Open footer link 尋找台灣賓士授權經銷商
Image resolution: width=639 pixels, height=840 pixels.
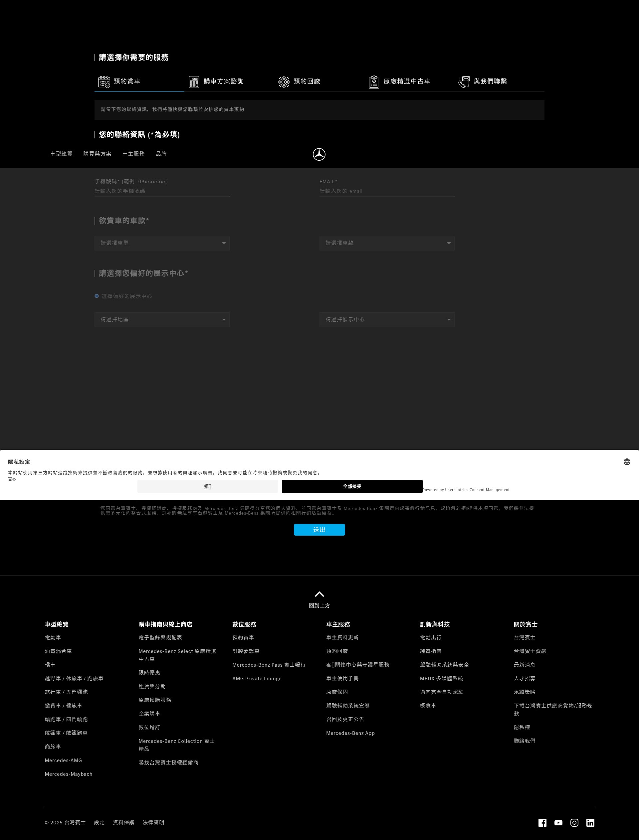[168, 762]
